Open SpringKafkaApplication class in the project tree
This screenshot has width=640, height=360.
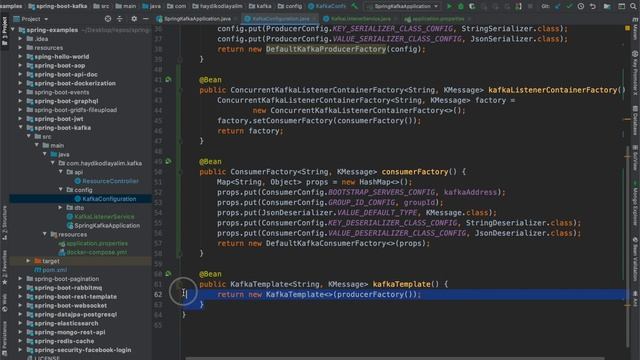coord(107,225)
